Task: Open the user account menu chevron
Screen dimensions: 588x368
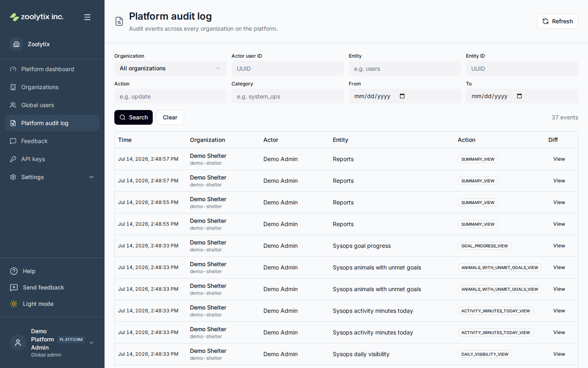Action: pyautogui.click(x=91, y=343)
